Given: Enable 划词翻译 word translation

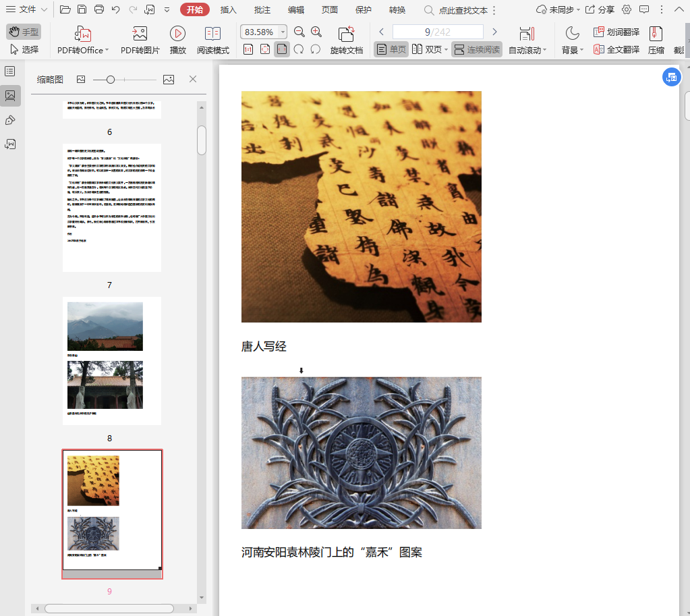Looking at the screenshot, I should (616, 32).
